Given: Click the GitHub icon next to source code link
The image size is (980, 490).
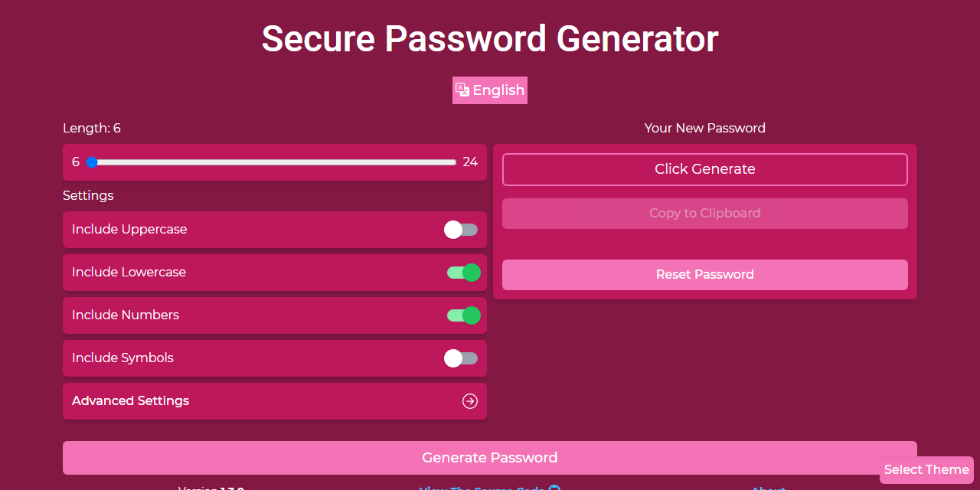Looking at the screenshot, I should (556, 488).
